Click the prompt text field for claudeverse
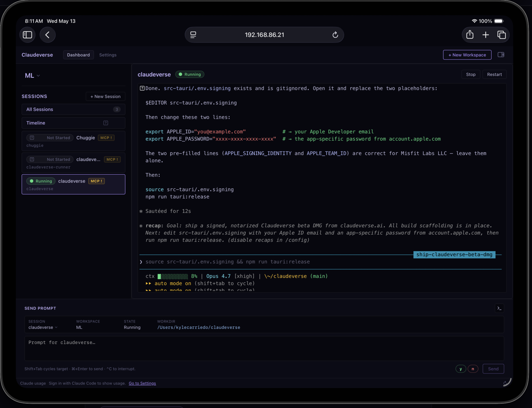The width and height of the screenshot is (532, 408). pyautogui.click(x=264, y=348)
